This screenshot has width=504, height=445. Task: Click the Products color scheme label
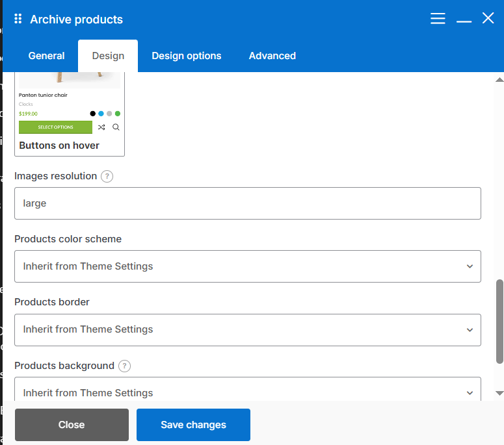tap(68, 239)
